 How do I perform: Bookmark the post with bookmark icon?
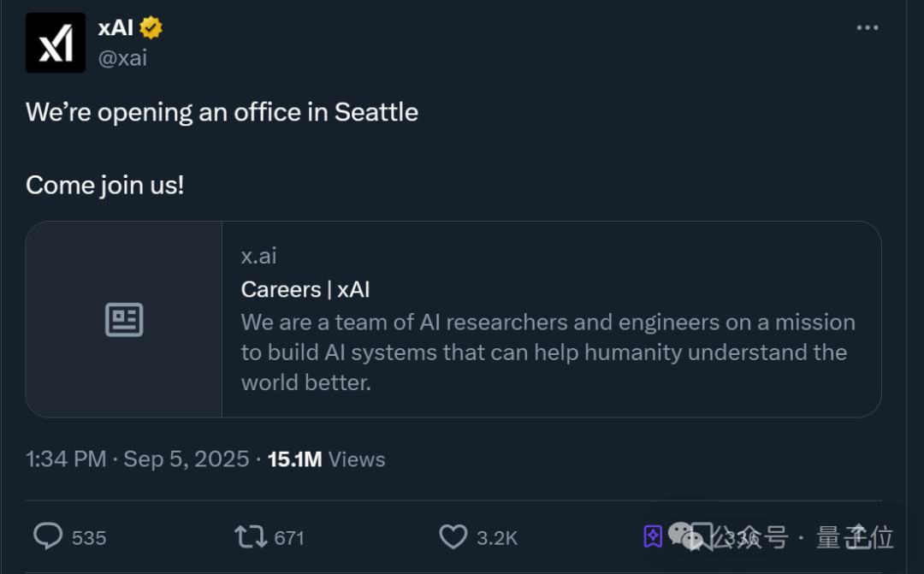pyautogui.click(x=702, y=537)
